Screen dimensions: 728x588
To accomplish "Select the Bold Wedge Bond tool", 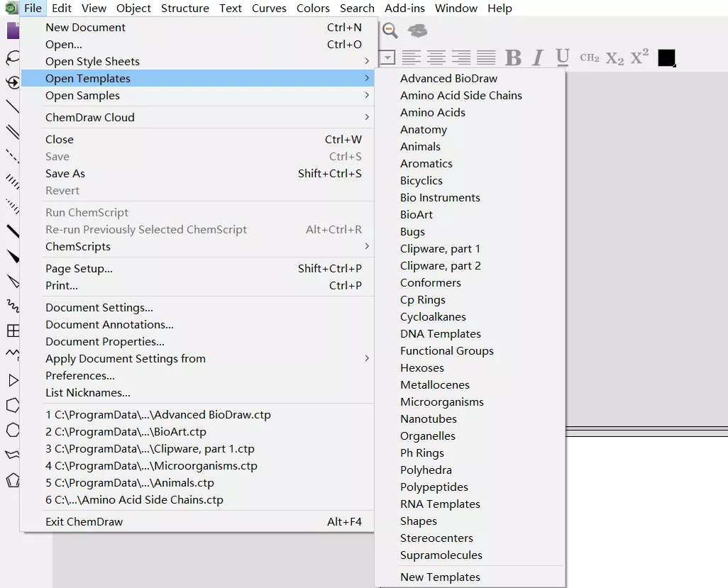I will pyautogui.click(x=13, y=256).
